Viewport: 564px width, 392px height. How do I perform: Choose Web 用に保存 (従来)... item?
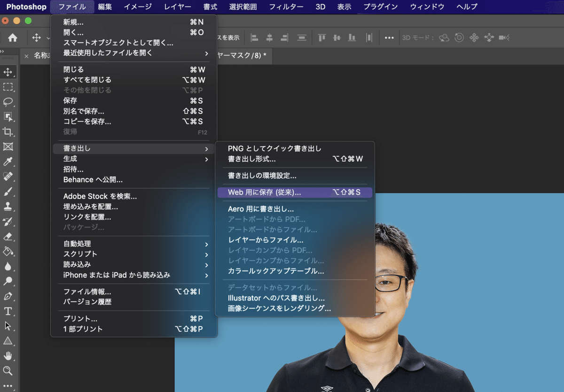(x=294, y=192)
